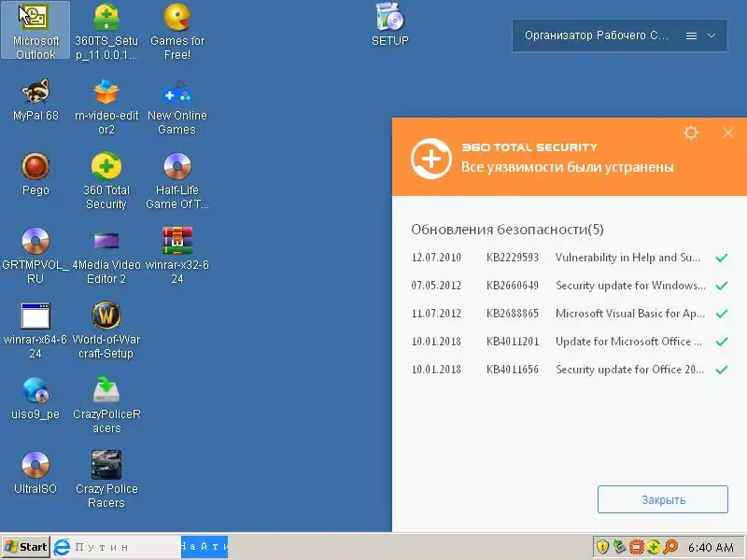The height and width of the screenshot is (560, 747).
Task: Open Internet Explorer from the taskbar
Action: click(62, 547)
